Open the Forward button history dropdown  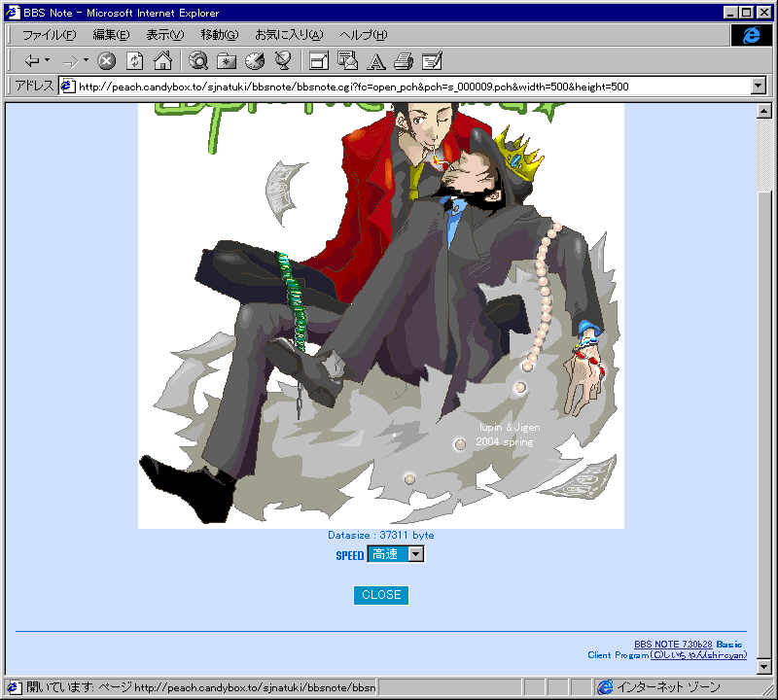(x=86, y=60)
